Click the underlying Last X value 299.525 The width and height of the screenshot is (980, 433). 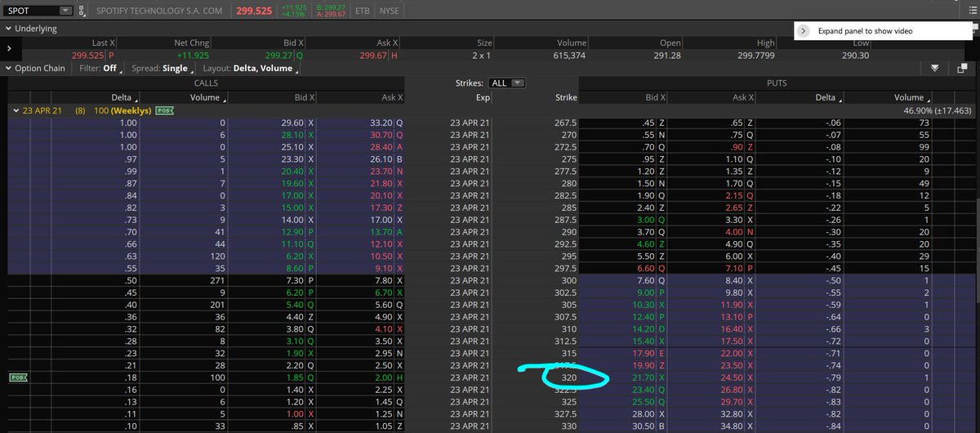87,55
